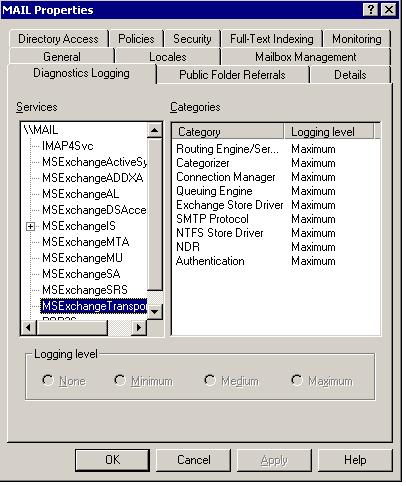Switch to the General tab
406x486 pixels.
pos(62,57)
